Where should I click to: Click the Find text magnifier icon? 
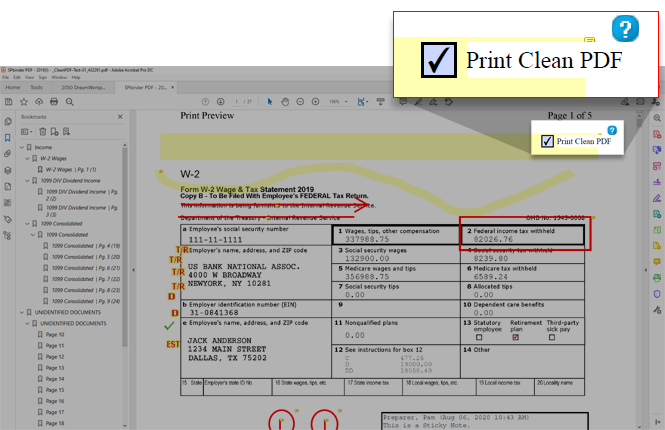pos(70,102)
